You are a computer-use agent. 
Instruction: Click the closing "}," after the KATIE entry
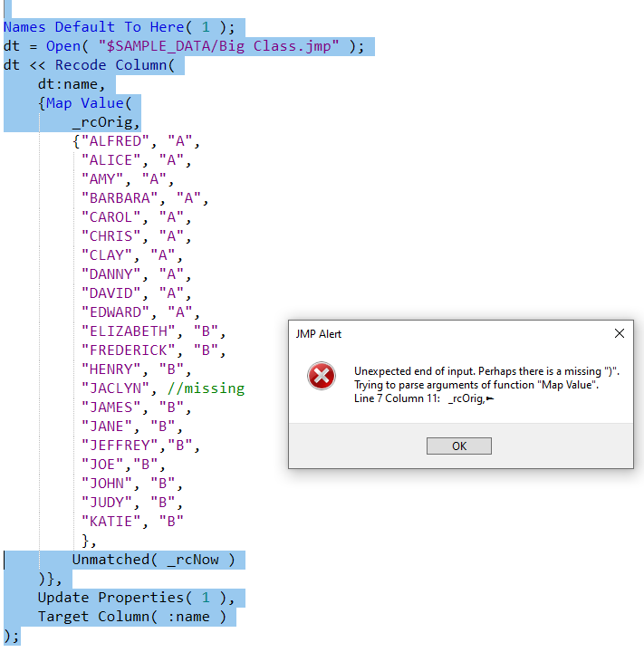click(89, 541)
